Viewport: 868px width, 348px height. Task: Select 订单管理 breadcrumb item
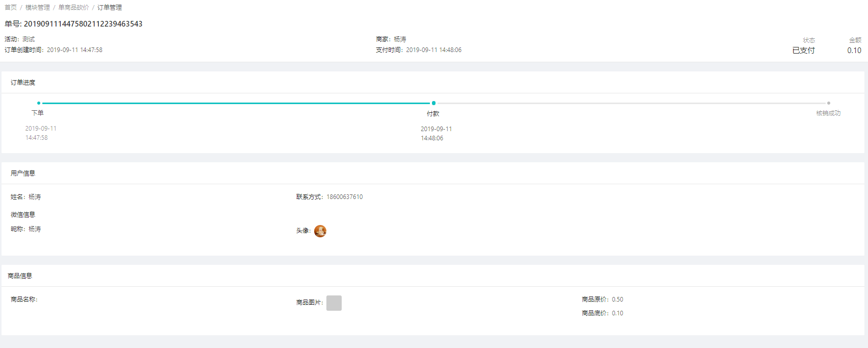point(110,8)
